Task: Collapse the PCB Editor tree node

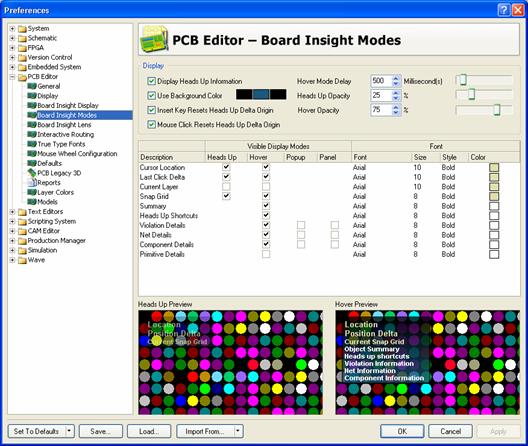Action: click(x=12, y=77)
